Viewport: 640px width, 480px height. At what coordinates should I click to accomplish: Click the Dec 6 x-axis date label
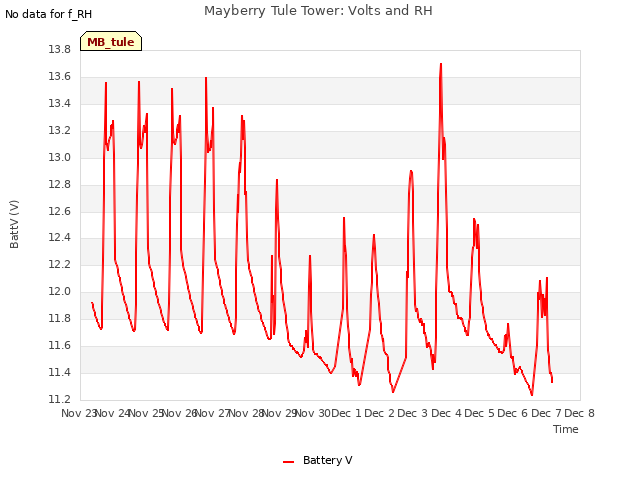point(513,413)
